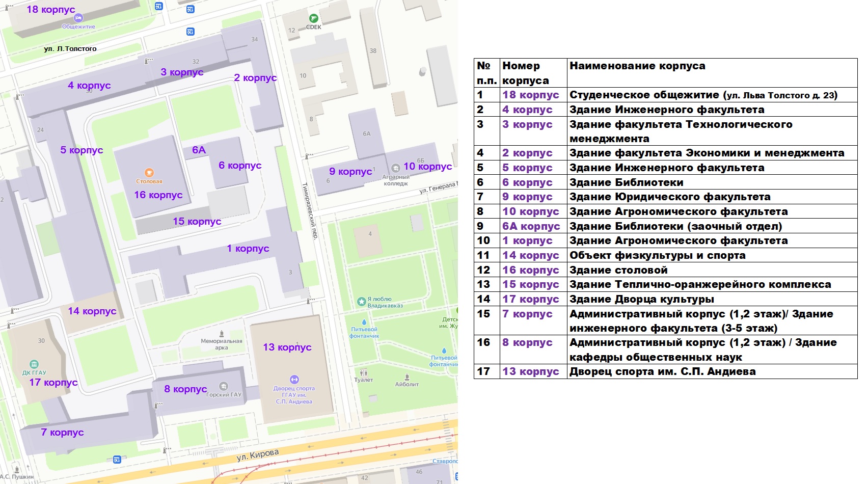Click the Здание столовой table cell
The image size is (868, 484).
tap(618, 270)
